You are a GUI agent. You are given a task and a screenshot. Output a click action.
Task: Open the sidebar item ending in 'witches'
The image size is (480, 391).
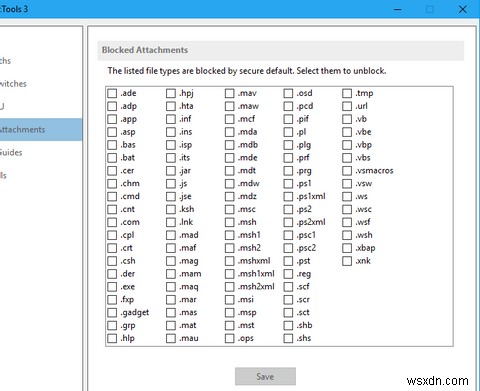tap(13, 84)
